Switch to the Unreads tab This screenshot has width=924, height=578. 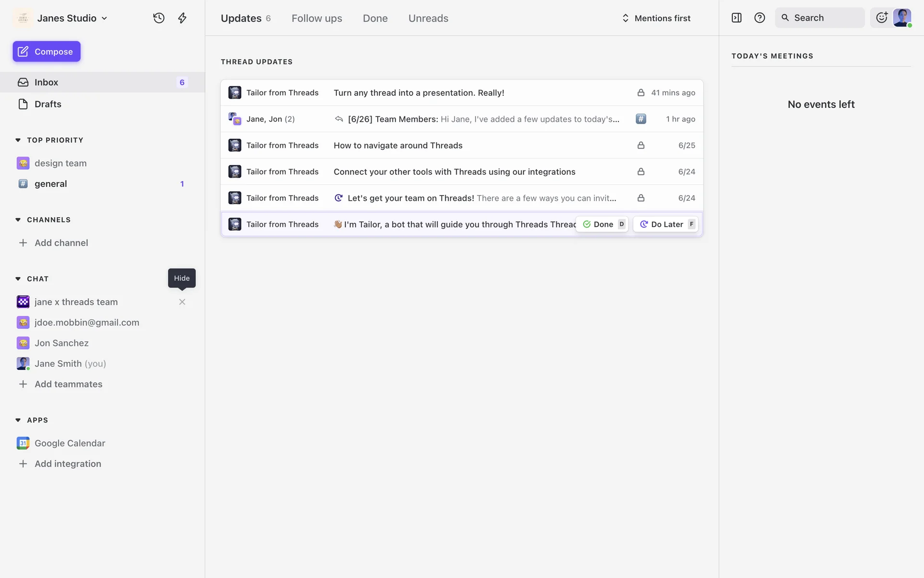pos(428,18)
